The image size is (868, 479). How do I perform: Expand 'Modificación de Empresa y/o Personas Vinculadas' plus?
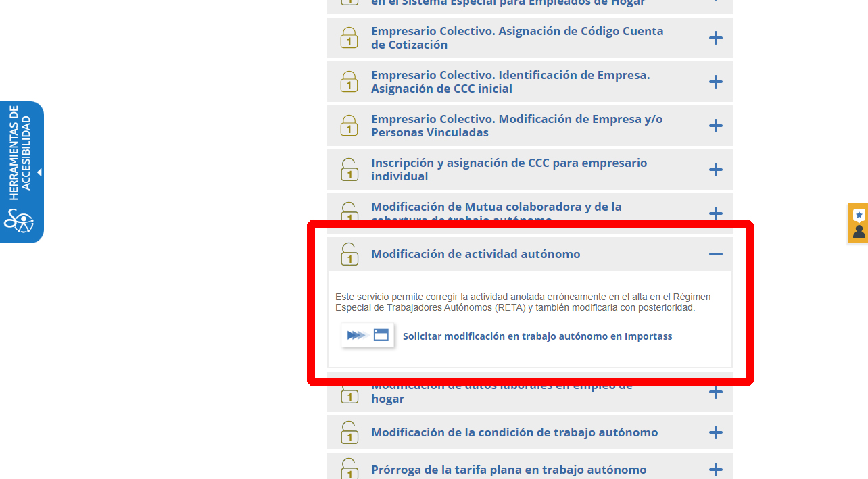pyautogui.click(x=716, y=126)
